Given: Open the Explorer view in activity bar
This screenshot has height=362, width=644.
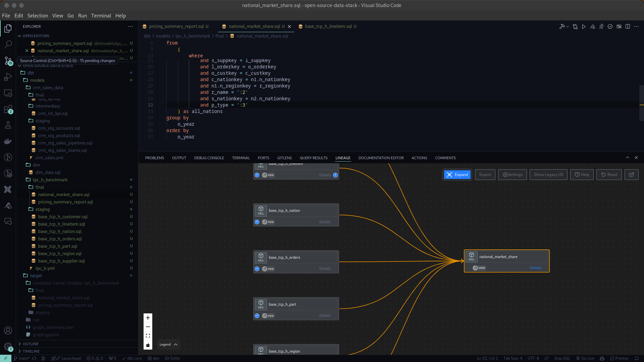Looking at the screenshot, I should [x=8, y=28].
